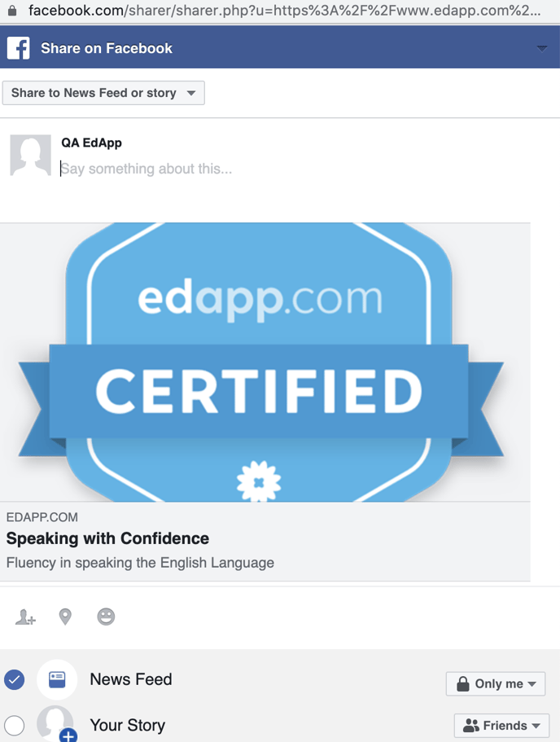Uncheck the News Feed checkbox
The height and width of the screenshot is (742, 560).
15,679
